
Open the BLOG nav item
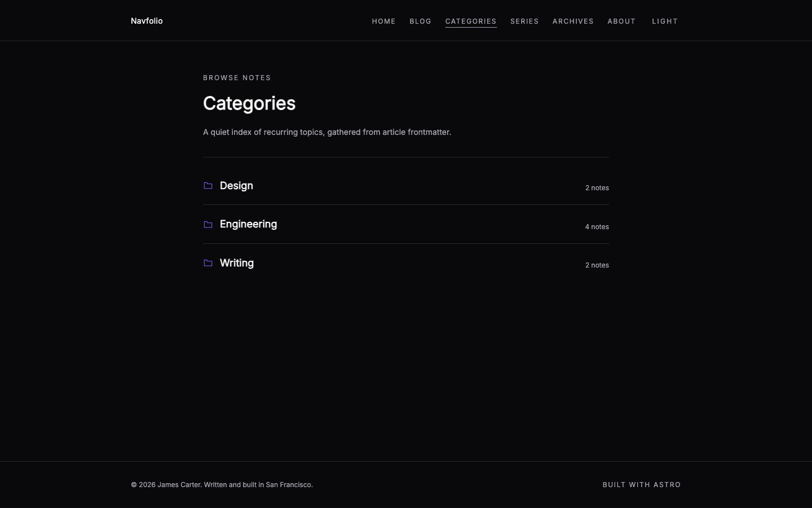421,21
